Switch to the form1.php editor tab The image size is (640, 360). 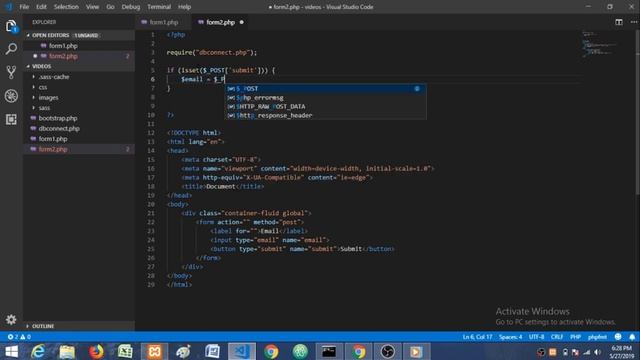163,22
